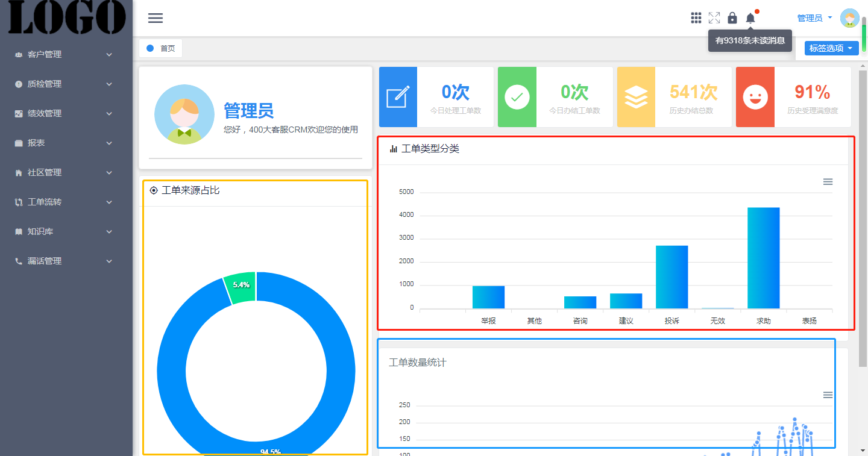Expand the 报表 menu
This screenshot has width=868, height=456.
[66, 143]
